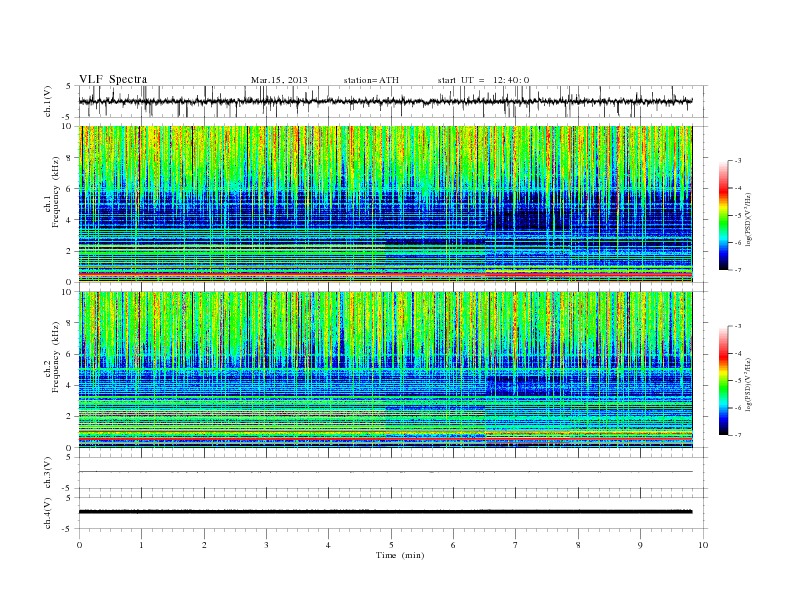Click the thick ch.4 voltage trace
This screenshot has width=792, height=612.
click(385, 512)
